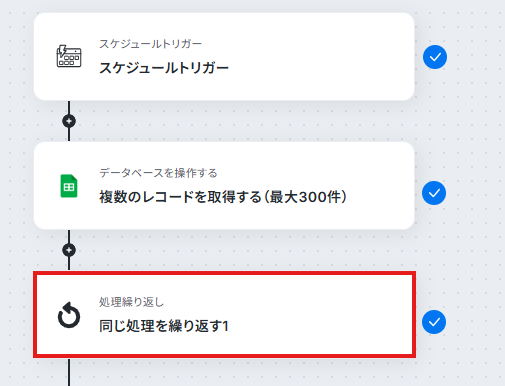Image resolution: width=505 pixels, height=386 pixels.
Task: Click the bold スケジュールトリガー title text
Action: (x=164, y=68)
